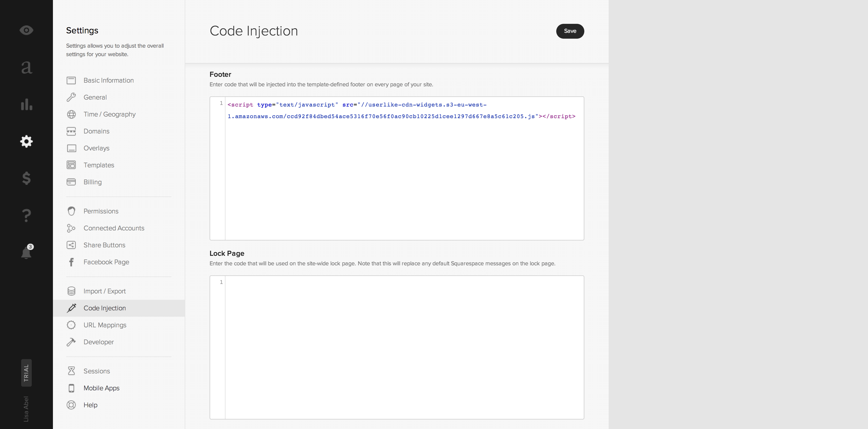Image resolution: width=868 pixels, height=429 pixels.
Task: Click inside the Footer code editor
Action: [x=397, y=168]
